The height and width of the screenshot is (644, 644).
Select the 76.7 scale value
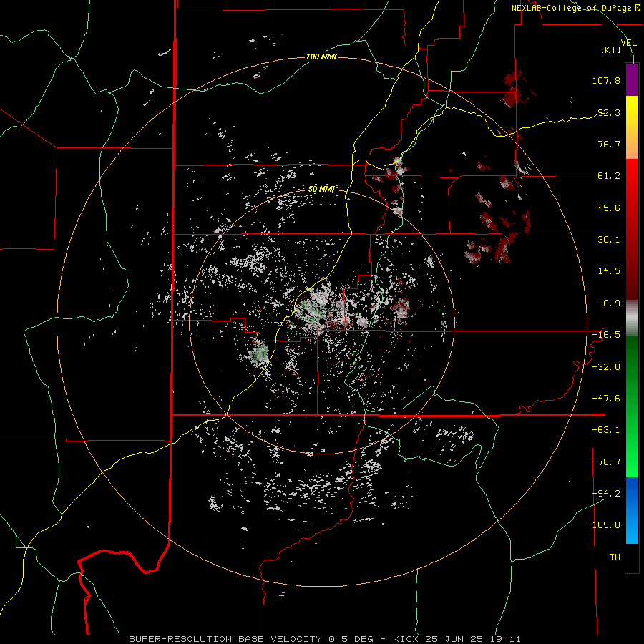pos(609,144)
